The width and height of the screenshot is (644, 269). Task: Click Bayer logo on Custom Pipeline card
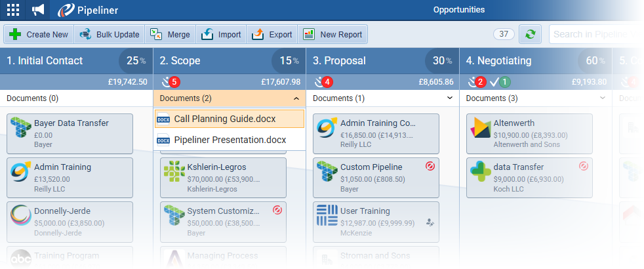tap(327, 172)
